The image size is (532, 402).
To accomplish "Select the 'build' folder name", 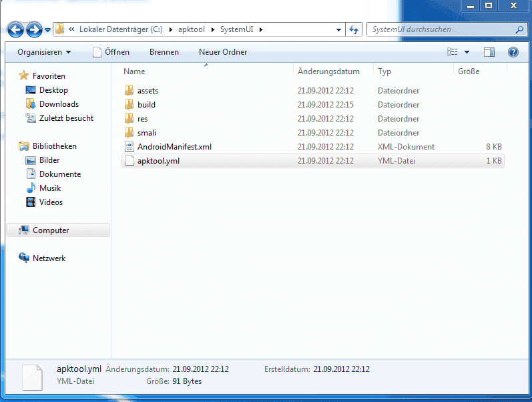I will [x=147, y=105].
